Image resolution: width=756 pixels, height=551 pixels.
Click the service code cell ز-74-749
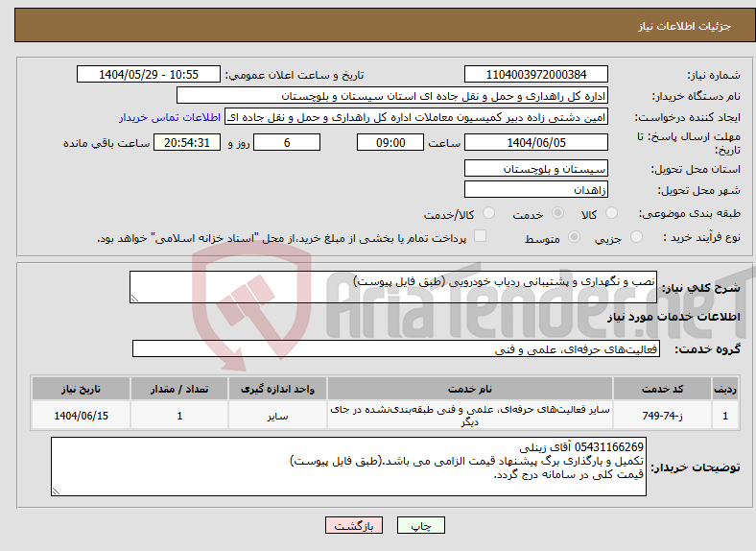663,416
